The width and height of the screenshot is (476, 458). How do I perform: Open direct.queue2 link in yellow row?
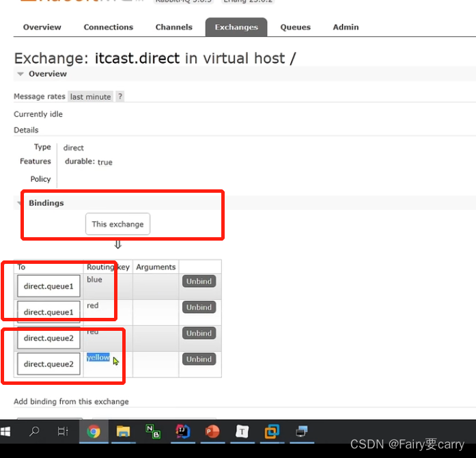(x=48, y=364)
